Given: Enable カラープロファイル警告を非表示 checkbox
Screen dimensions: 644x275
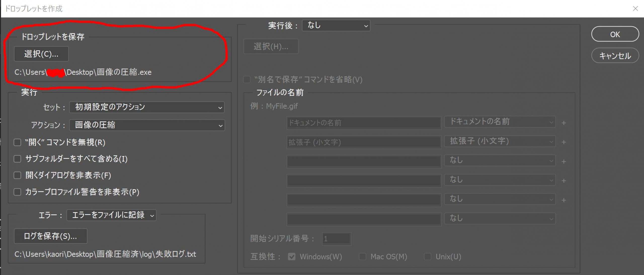Looking at the screenshot, I should tap(17, 192).
